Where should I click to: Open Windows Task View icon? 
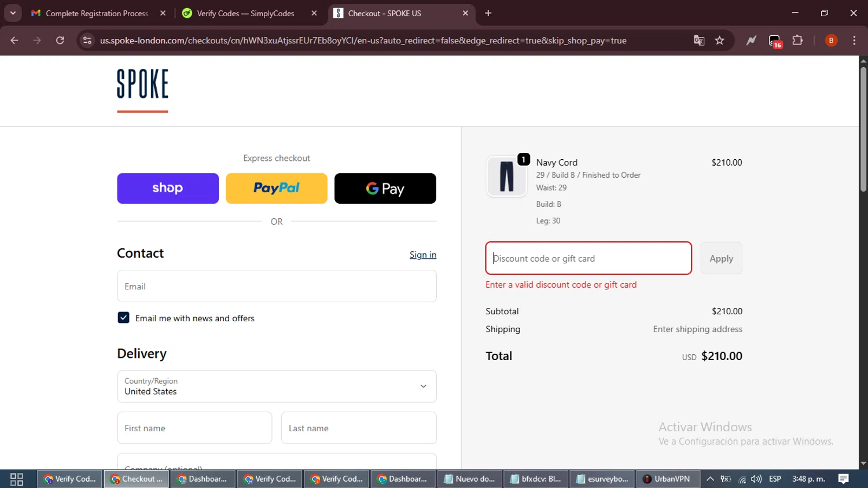(x=17, y=479)
